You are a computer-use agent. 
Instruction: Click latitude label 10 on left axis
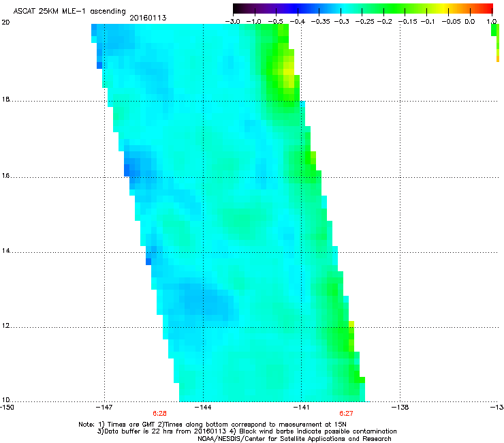(x=5, y=400)
